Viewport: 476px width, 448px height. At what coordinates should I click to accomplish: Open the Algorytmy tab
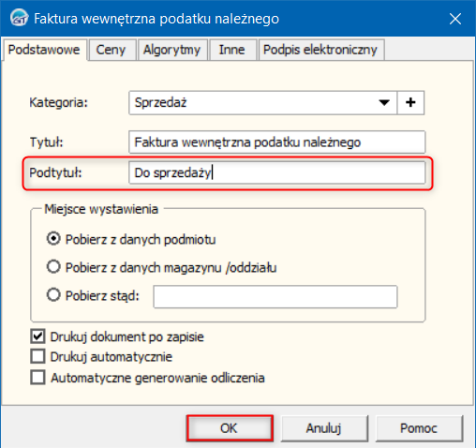[x=171, y=50]
